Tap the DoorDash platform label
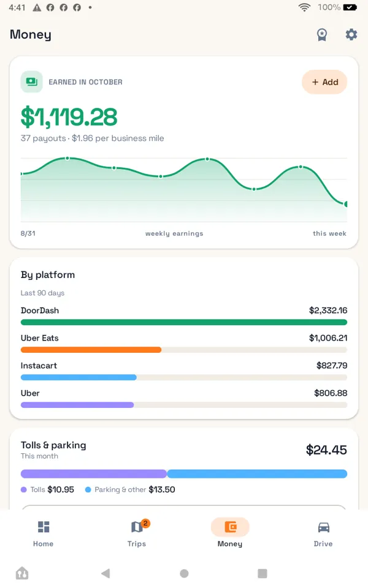 tap(40, 311)
